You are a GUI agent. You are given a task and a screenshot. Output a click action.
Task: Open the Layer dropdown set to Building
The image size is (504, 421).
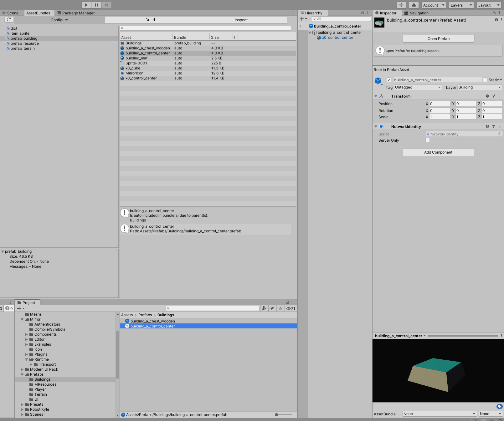click(x=480, y=87)
